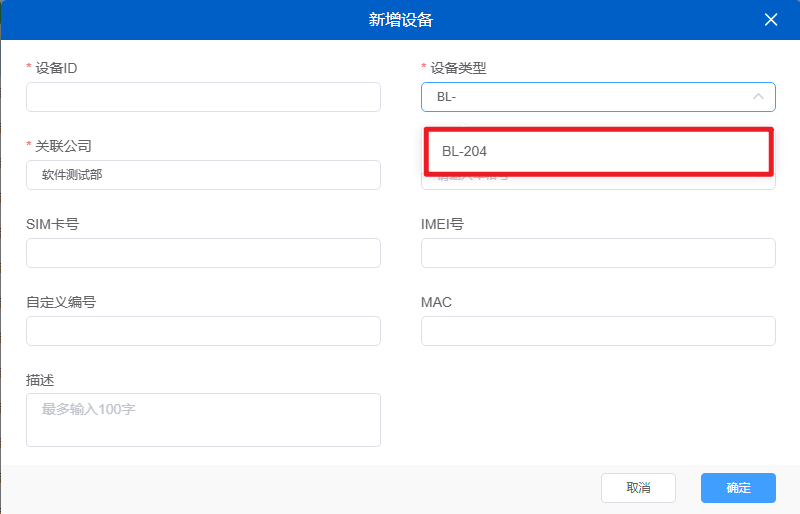Focus the 自定义编号 input field

click(203, 331)
